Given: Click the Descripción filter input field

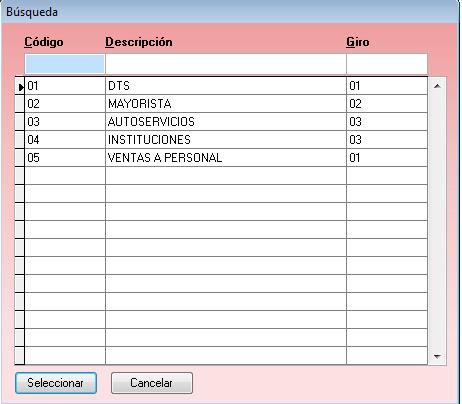Looking at the screenshot, I should pyautogui.click(x=226, y=64).
